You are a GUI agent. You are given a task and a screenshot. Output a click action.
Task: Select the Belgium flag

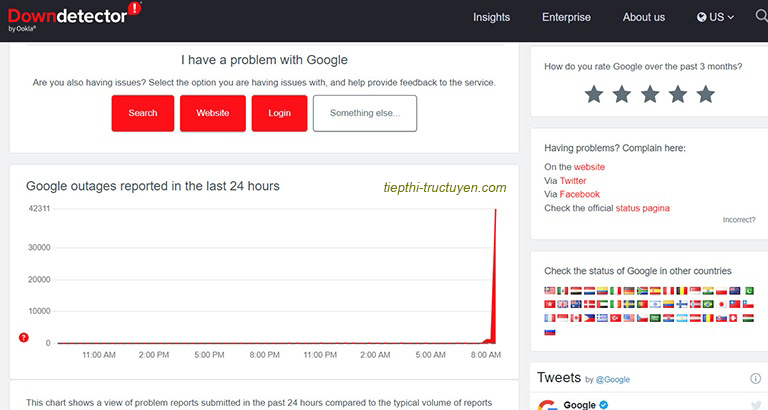[682, 290]
